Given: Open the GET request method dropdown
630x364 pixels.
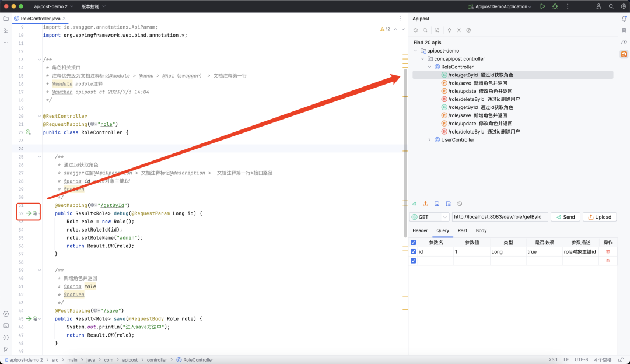Looking at the screenshot, I should tap(429, 217).
